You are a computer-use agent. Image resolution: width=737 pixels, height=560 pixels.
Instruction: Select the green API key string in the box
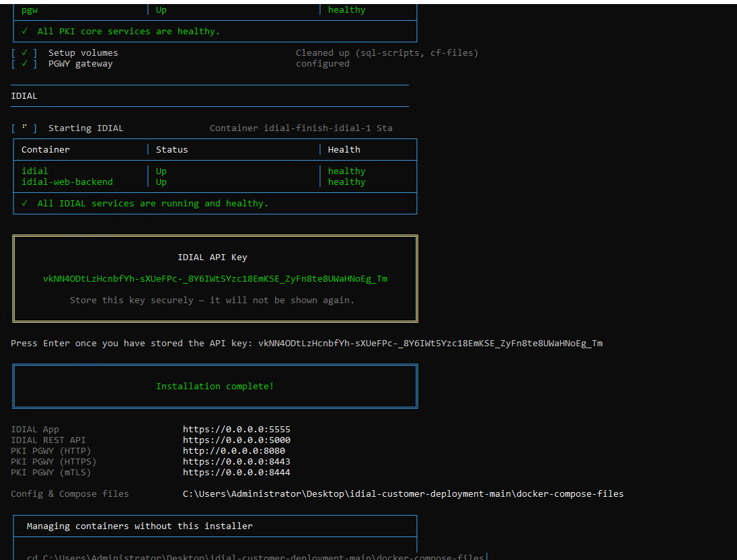point(215,279)
